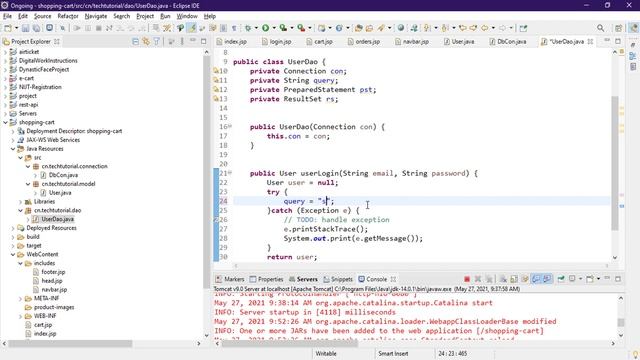Collapse the Java Resources node

[x=13, y=149]
